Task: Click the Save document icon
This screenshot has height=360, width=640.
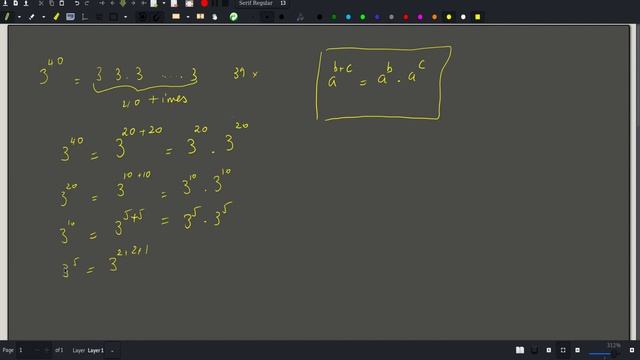Action: pyautogui.click(x=6, y=3)
